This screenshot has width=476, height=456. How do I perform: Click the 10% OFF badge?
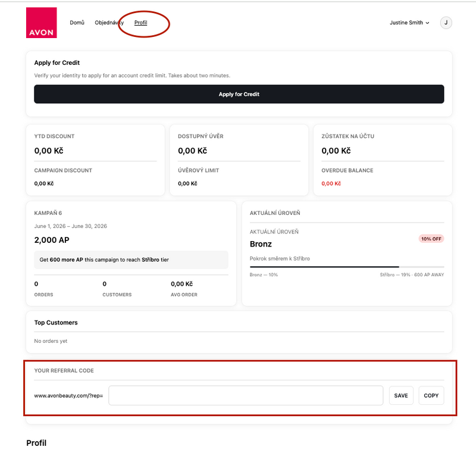tap(431, 239)
